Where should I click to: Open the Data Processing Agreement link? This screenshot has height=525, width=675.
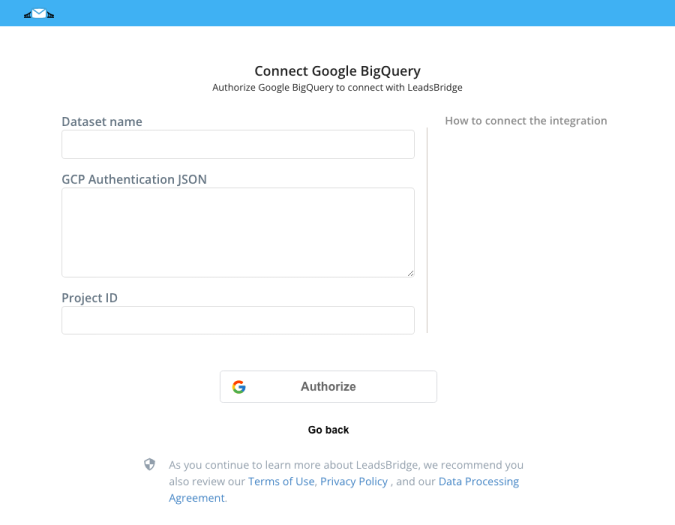point(479,481)
